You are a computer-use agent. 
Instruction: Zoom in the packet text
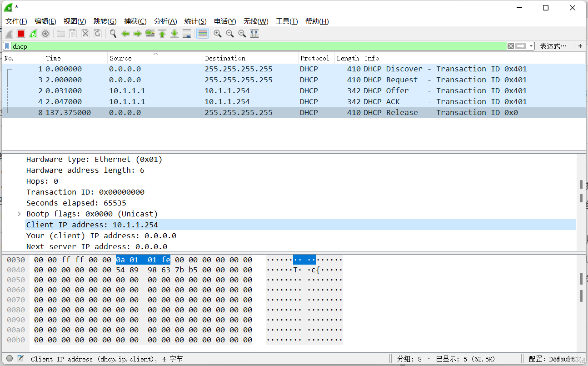(x=218, y=34)
